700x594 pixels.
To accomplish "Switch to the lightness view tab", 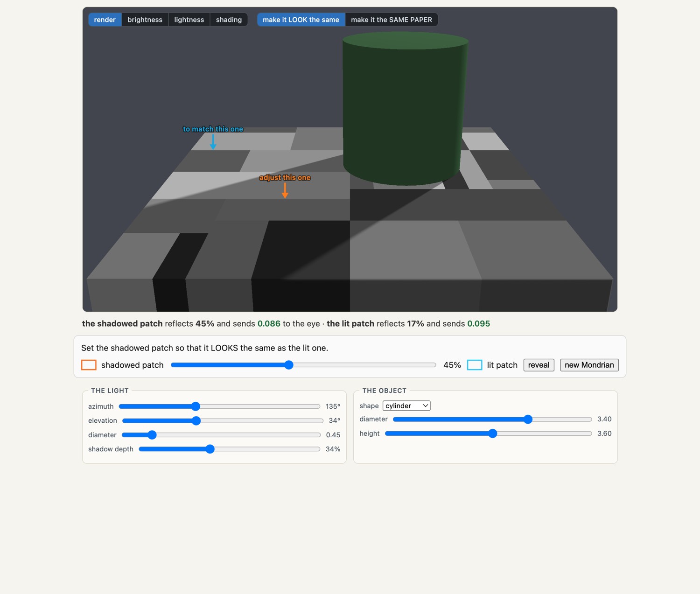I will pyautogui.click(x=189, y=20).
